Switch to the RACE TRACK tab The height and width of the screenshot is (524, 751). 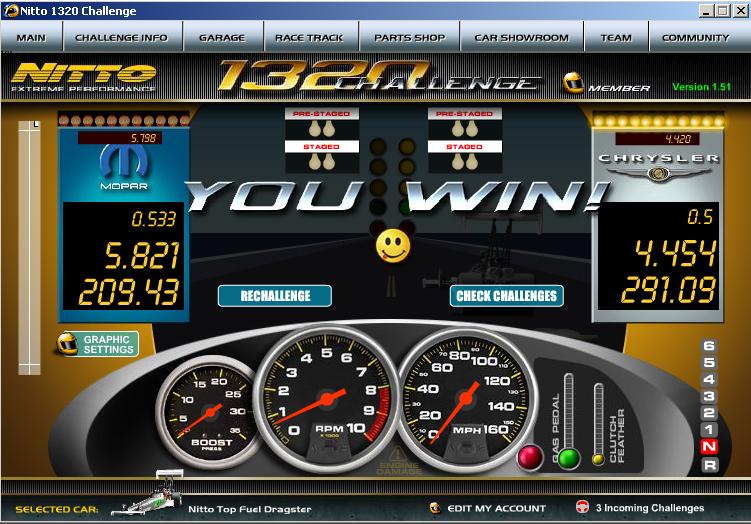pos(309,37)
